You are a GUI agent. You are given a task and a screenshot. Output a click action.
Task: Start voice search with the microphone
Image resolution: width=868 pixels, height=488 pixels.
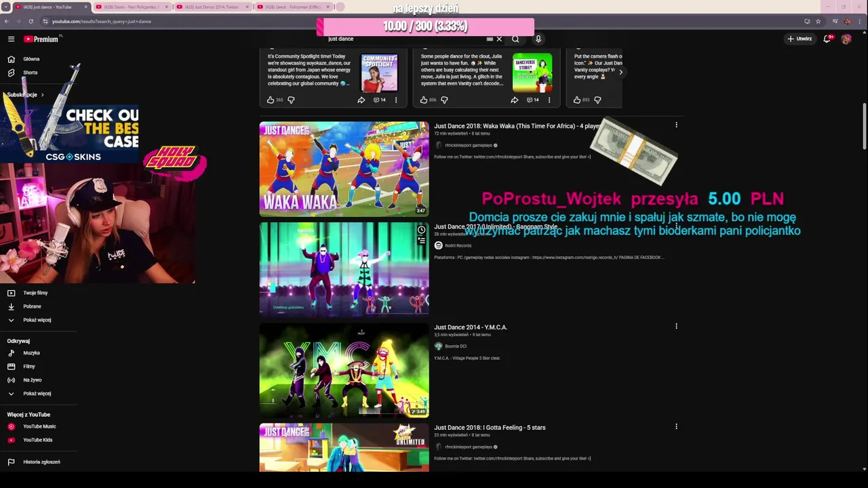point(538,39)
